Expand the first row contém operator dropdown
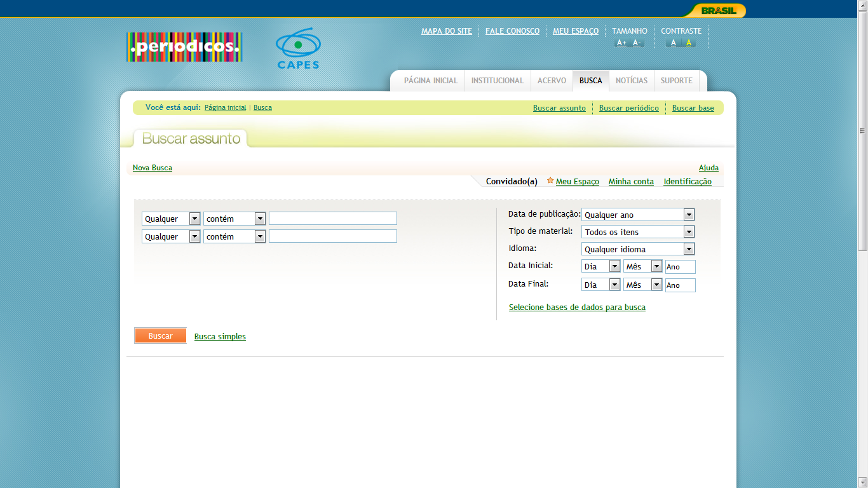This screenshot has width=868, height=488. [x=234, y=219]
